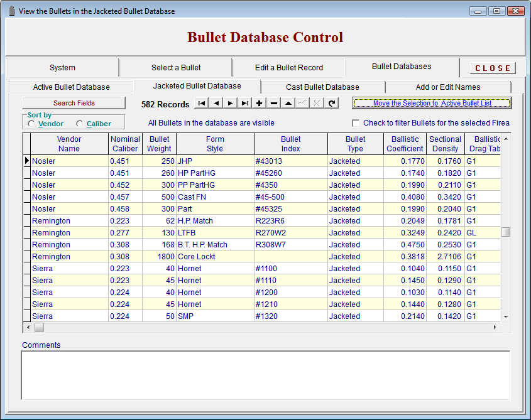Click the red CLOSE button
The height and width of the screenshot is (420, 531).
coord(493,68)
